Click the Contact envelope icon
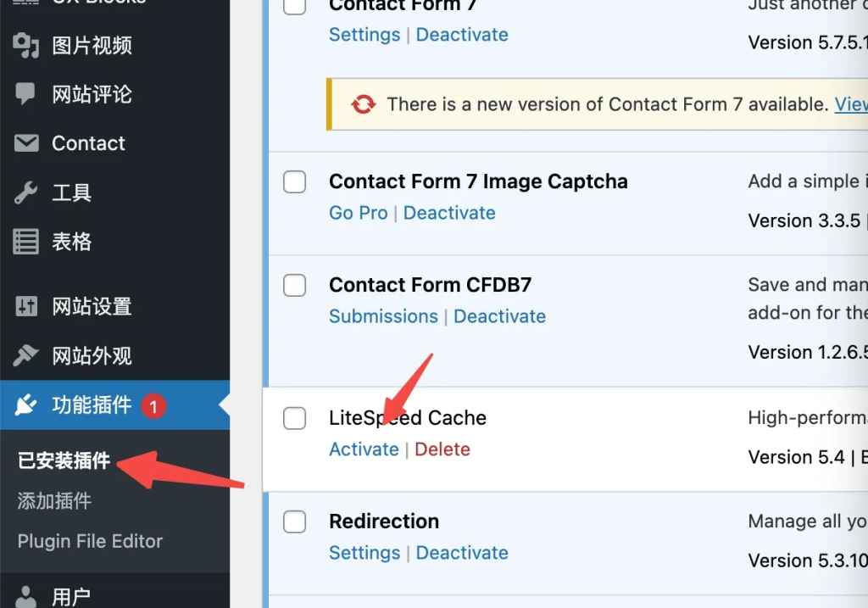The image size is (868, 608). click(26, 142)
